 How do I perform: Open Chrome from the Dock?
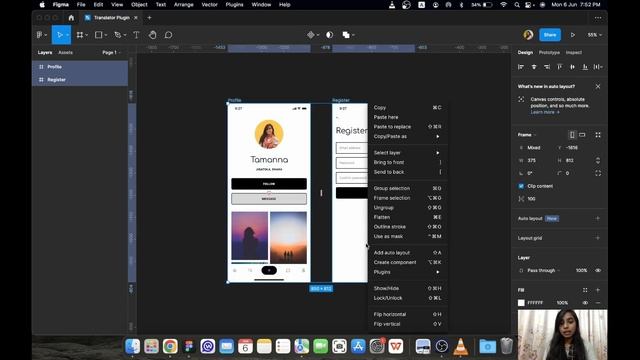tap(170, 346)
